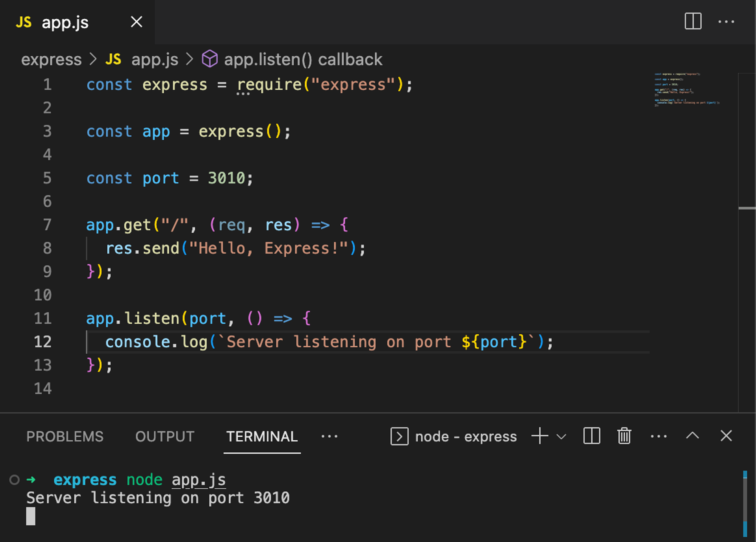The image size is (756, 542).
Task: Click the JS icon on app.js tab
Action: pyautogui.click(x=24, y=22)
